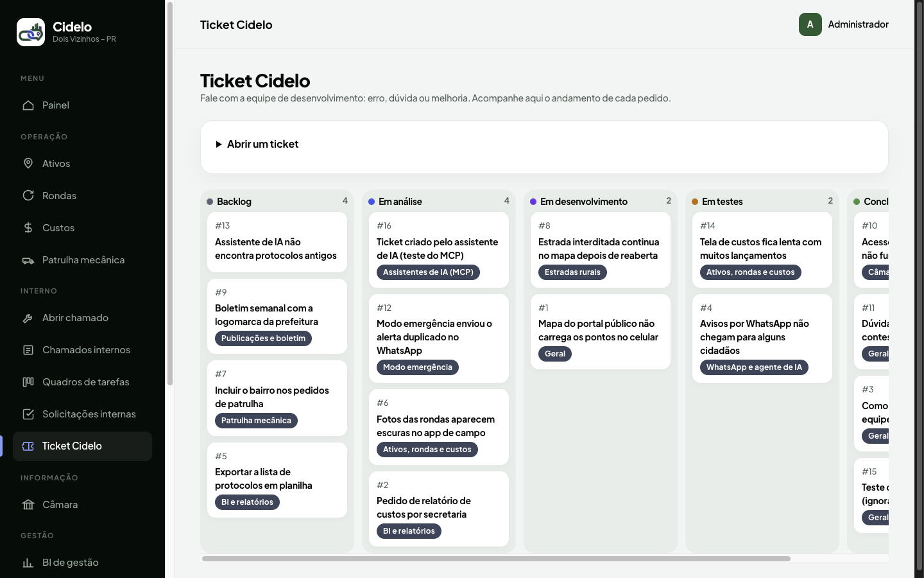The image size is (924, 578).
Task: Click the Painel house icon
Action: pos(28,105)
